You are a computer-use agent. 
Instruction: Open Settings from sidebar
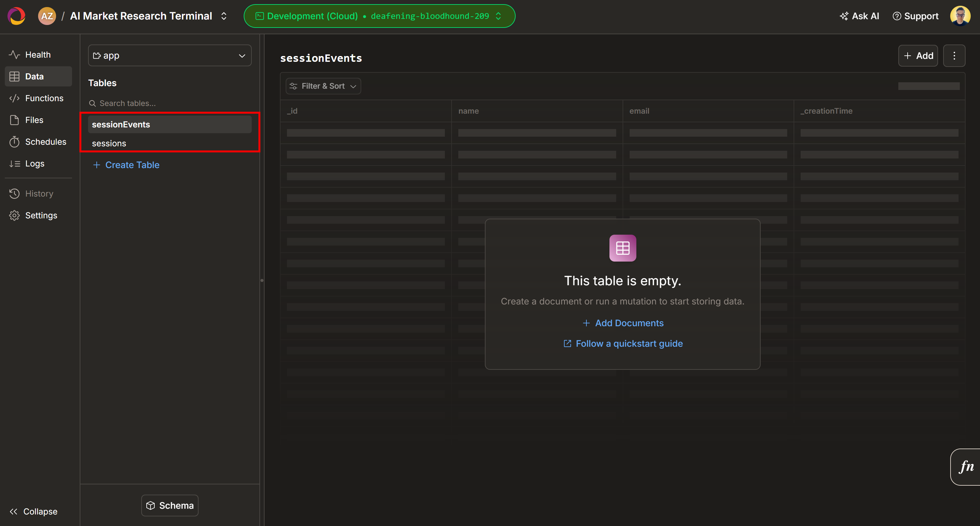[x=41, y=215]
